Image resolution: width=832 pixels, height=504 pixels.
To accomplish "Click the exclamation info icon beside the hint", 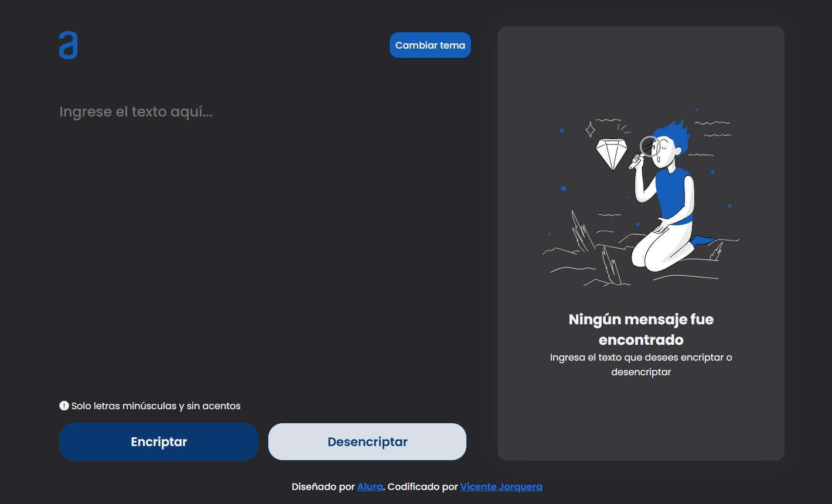I will pos(64,405).
